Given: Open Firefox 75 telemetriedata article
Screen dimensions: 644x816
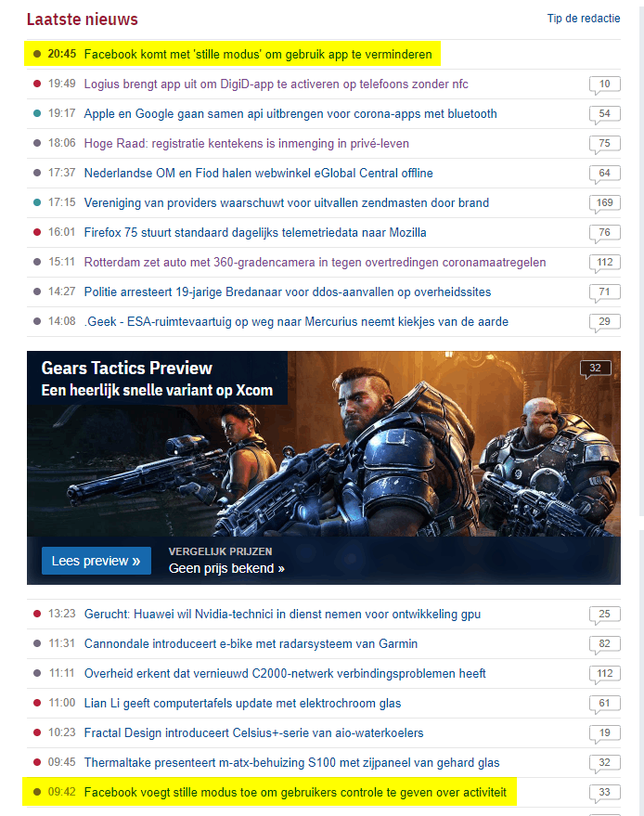Looking at the screenshot, I should [255, 232].
